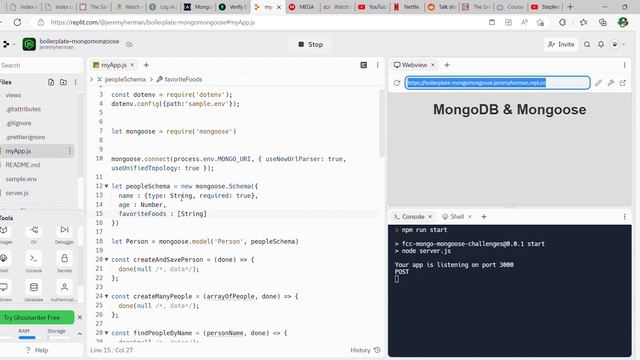640x360 pixels.
Task: Collapse createManyPeople function at line 24
Action: [x=107, y=296]
